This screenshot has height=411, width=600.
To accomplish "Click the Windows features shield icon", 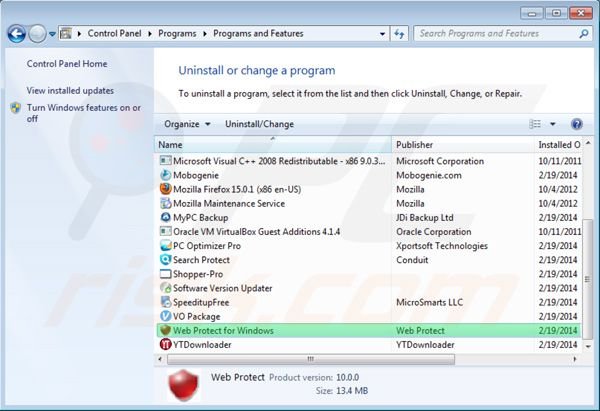I will 16,108.
